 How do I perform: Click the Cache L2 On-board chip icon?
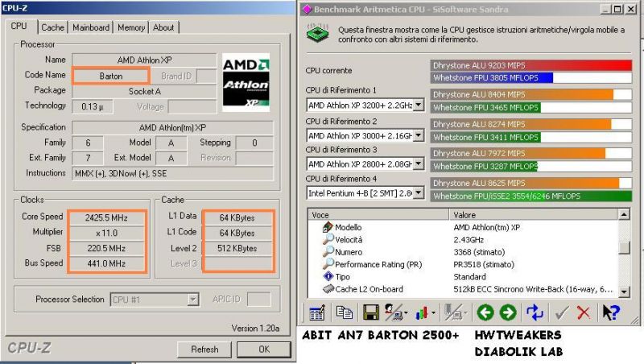click(x=328, y=289)
